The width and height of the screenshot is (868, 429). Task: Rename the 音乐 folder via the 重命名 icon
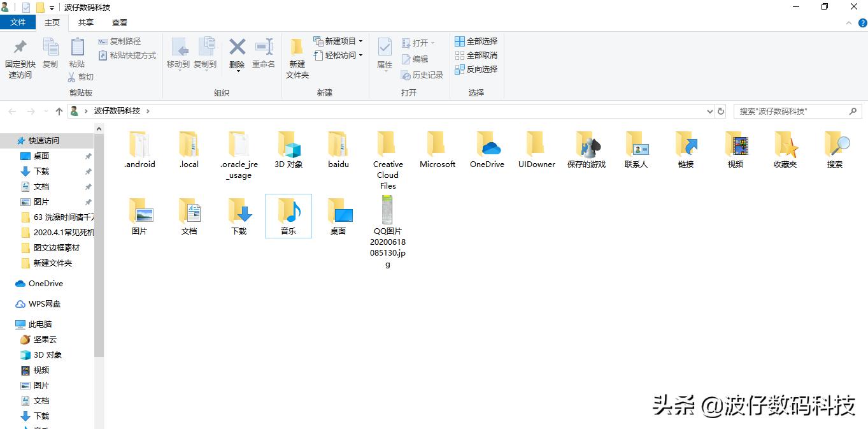click(x=263, y=54)
